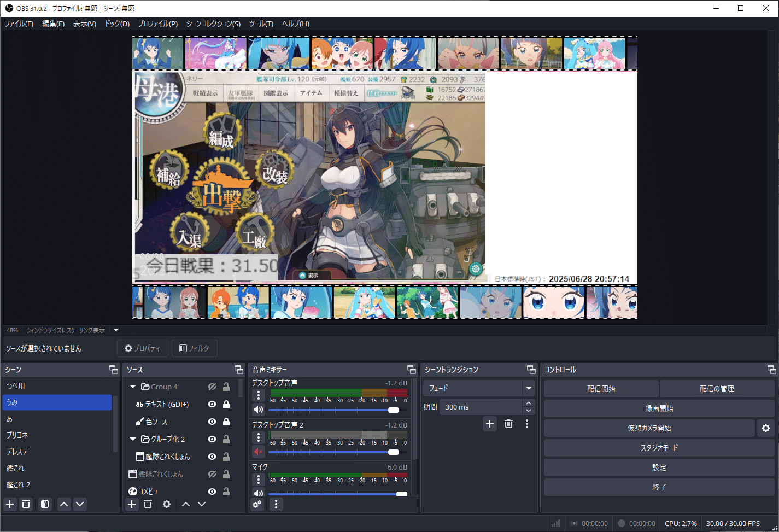Open options menu for マイク track
This screenshot has width=779, height=532.
tap(259, 480)
